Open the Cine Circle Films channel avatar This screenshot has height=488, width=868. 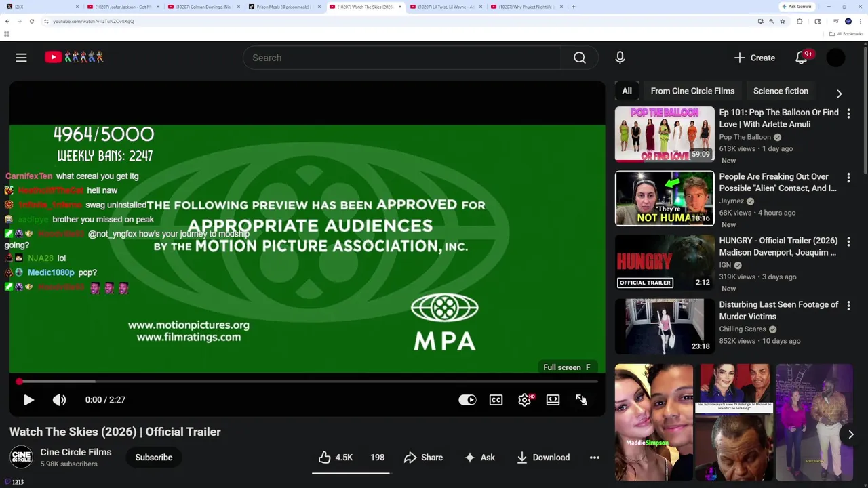[22, 457]
